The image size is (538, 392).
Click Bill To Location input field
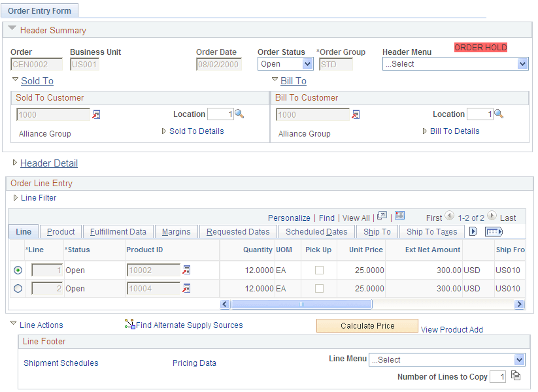pyautogui.click(x=480, y=114)
